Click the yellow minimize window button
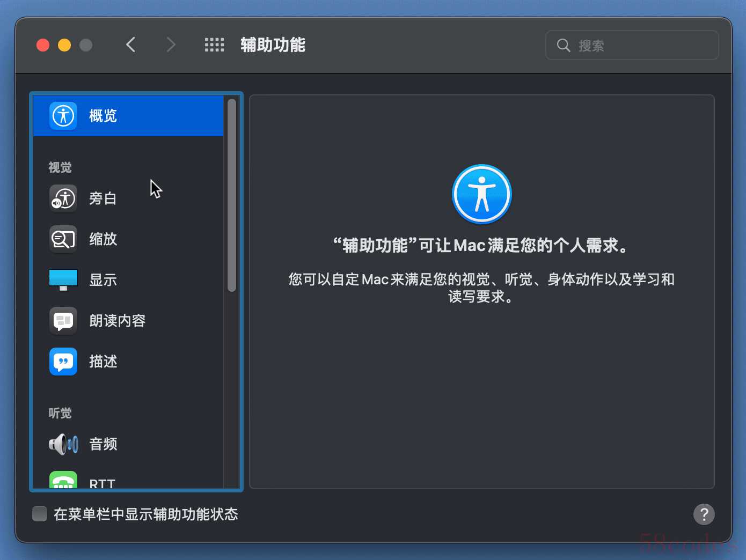The height and width of the screenshot is (560, 746). pyautogui.click(x=64, y=45)
